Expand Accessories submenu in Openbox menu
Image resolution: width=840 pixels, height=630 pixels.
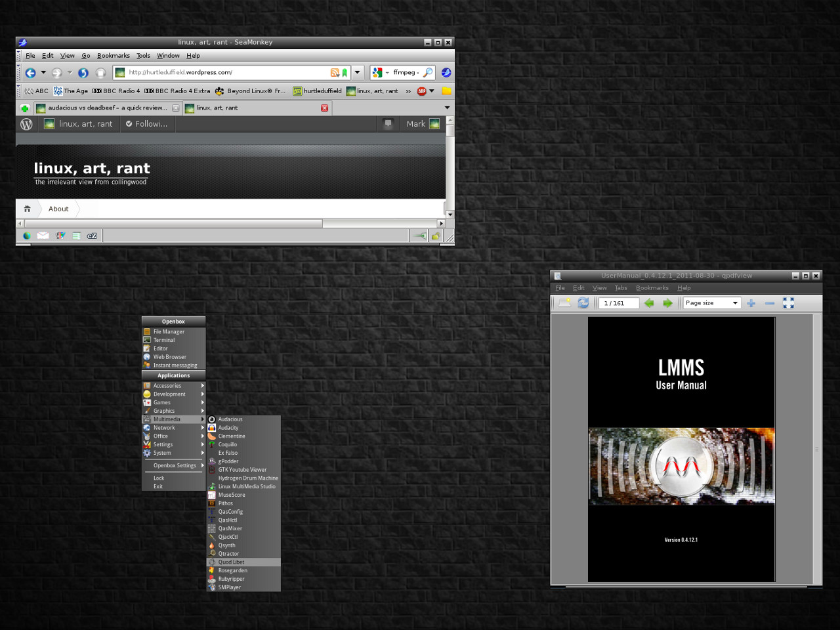click(174, 386)
